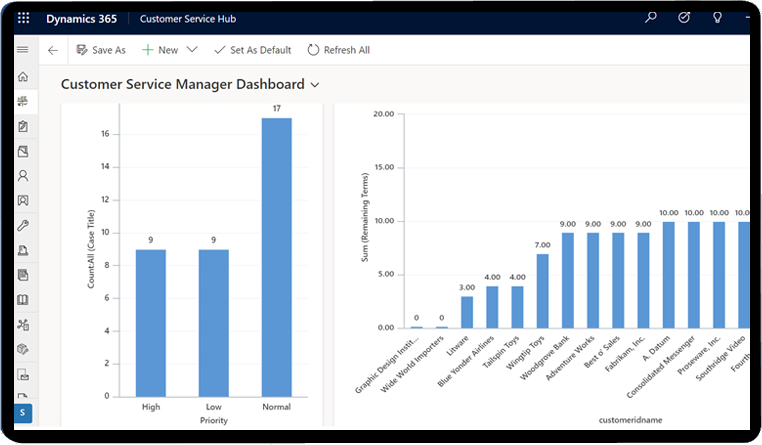Open the Accounts icon below Activities

pos(23,151)
